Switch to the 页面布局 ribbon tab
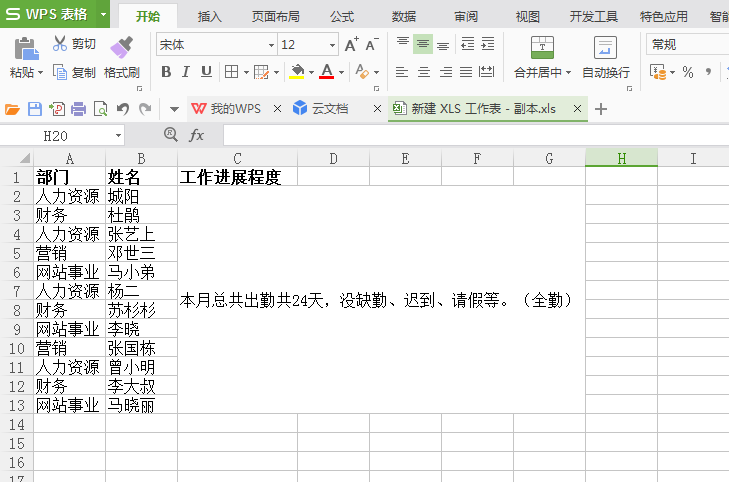This screenshot has height=482, width=729. [276, 17]
